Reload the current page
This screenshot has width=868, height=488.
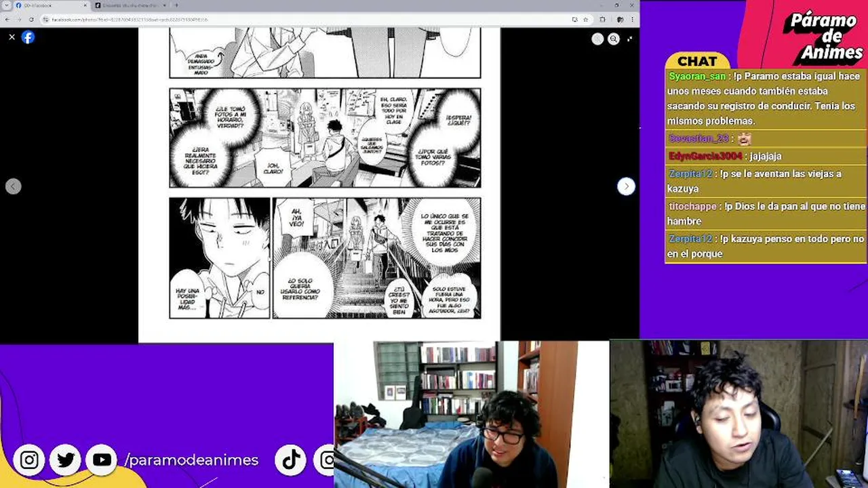[x=31, y=19]
